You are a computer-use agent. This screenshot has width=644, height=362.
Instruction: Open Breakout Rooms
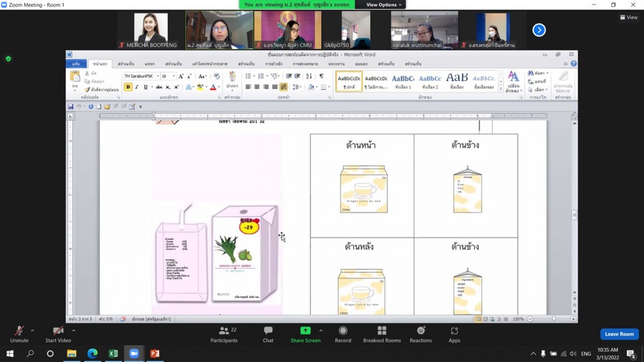(x=382, y=334)
